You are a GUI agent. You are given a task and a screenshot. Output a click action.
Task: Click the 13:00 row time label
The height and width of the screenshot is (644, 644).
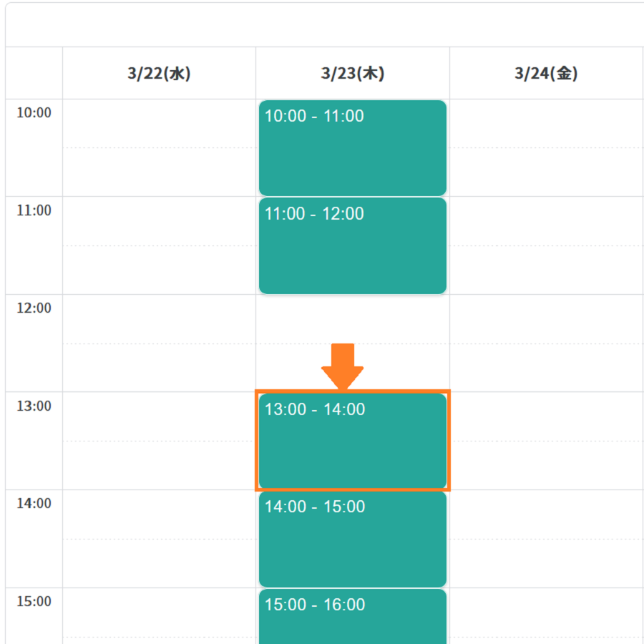(34, 406)
